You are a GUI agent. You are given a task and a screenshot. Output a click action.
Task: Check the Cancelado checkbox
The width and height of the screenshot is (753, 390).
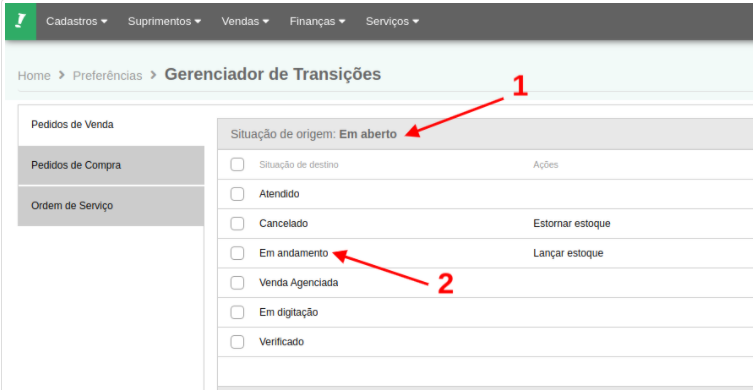tap(237, 224)
